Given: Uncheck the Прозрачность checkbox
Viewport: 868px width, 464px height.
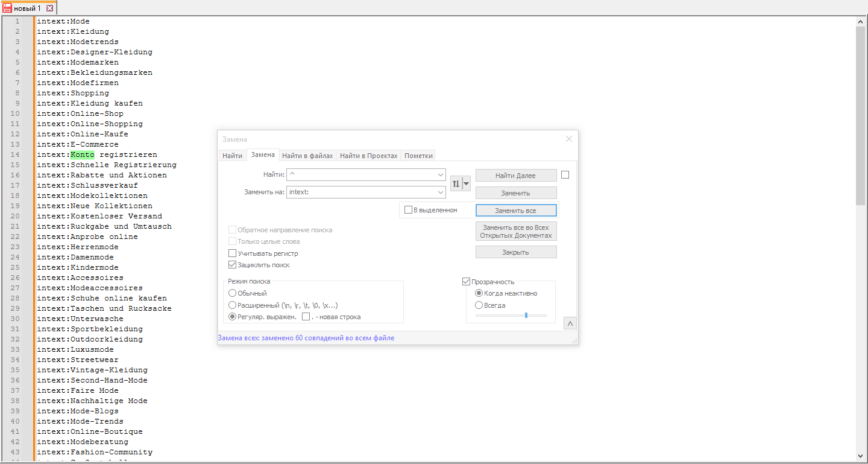Looking at the screenshot, I should 466,282.
